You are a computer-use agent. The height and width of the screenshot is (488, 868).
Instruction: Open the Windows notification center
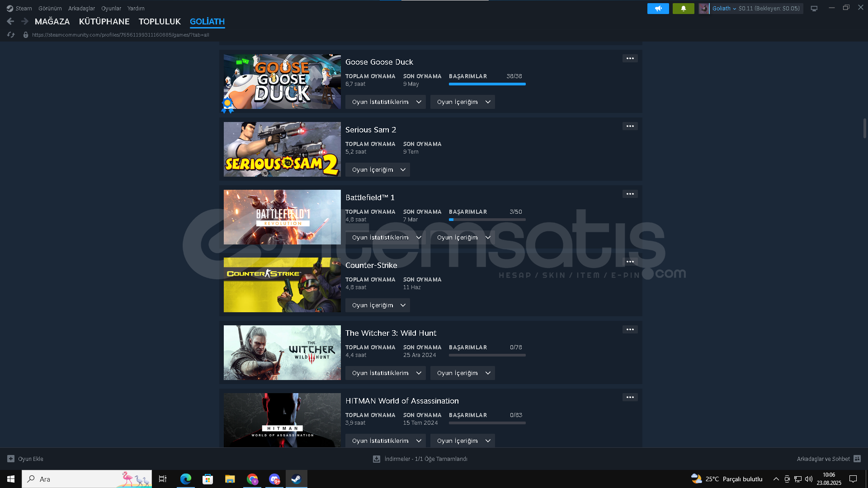pos(853,479)
